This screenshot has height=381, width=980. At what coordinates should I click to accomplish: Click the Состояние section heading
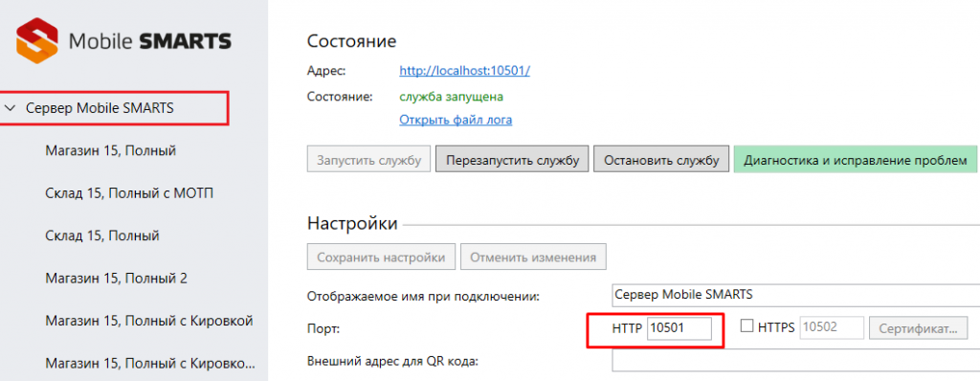[x=352, y=41]
